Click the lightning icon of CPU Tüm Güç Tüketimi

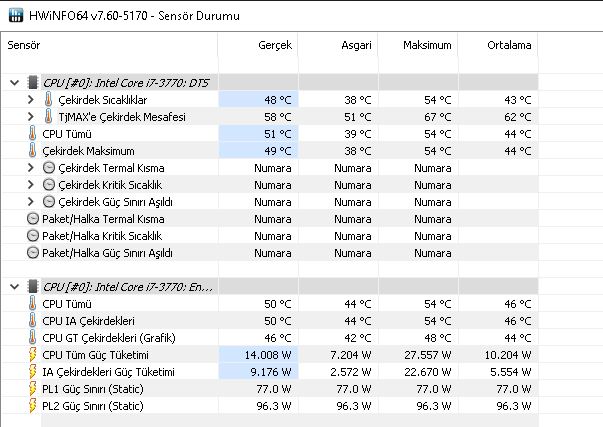point(33,355)
